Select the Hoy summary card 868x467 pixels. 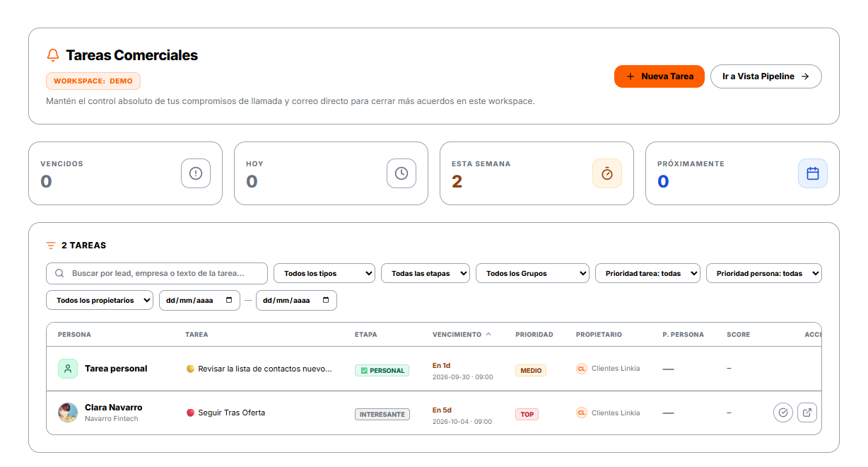(x=331, y=173)
